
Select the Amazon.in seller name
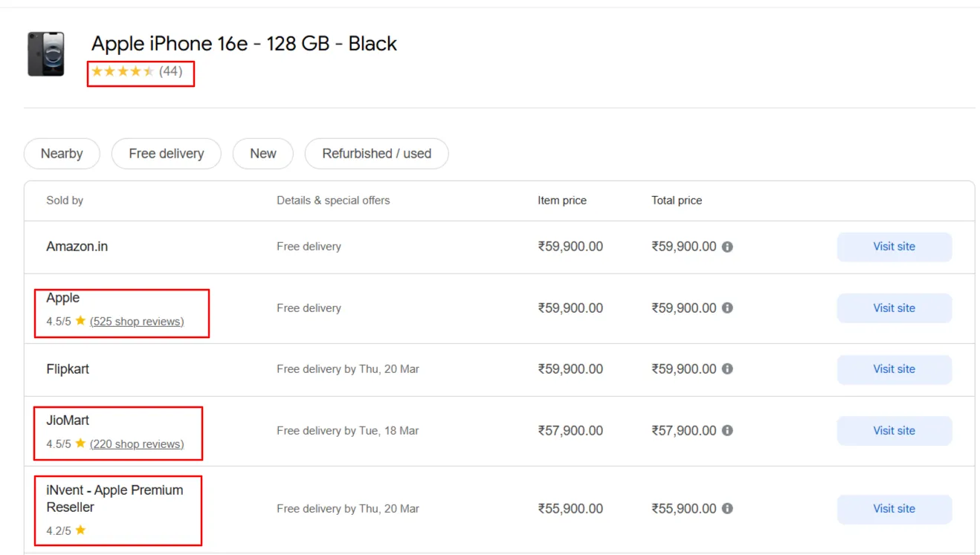[77, 246]
